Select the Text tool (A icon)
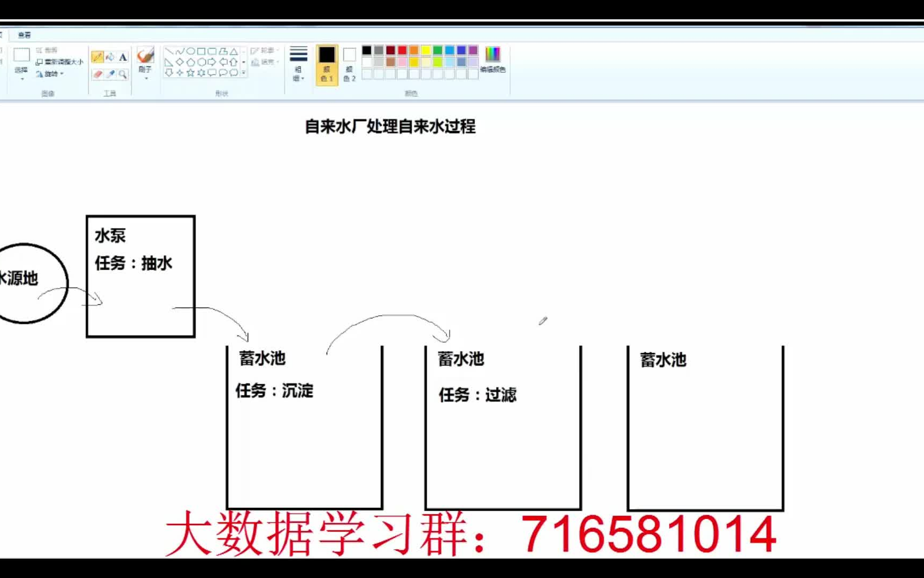The width and height of the screenshot is (924, 578). click(x=123, y=57)
